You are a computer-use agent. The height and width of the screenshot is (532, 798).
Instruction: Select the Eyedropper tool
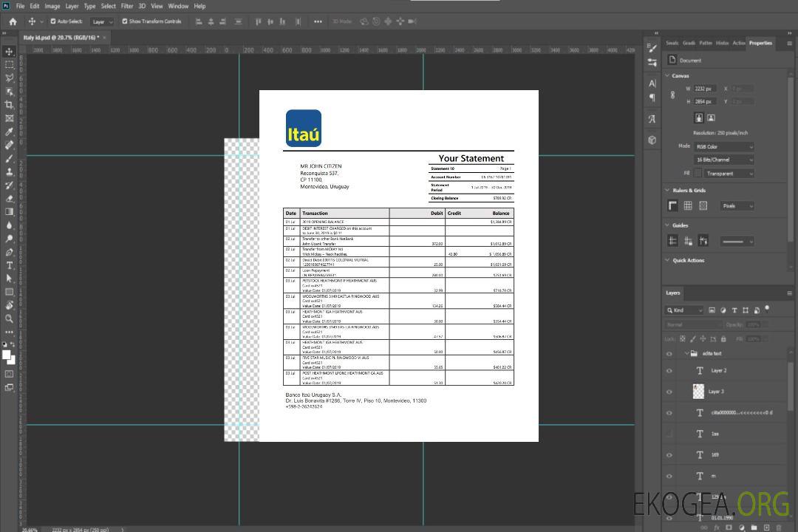tap(9, 132)
